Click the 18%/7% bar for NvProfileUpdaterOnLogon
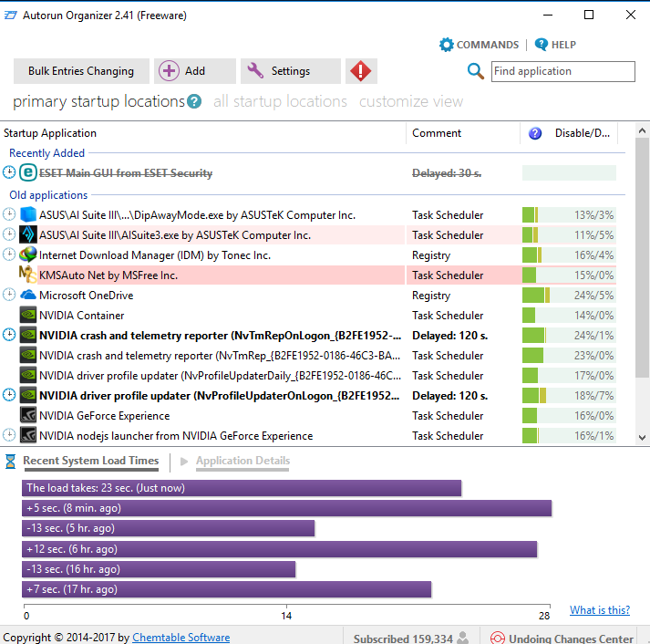 tap(569, 396)
